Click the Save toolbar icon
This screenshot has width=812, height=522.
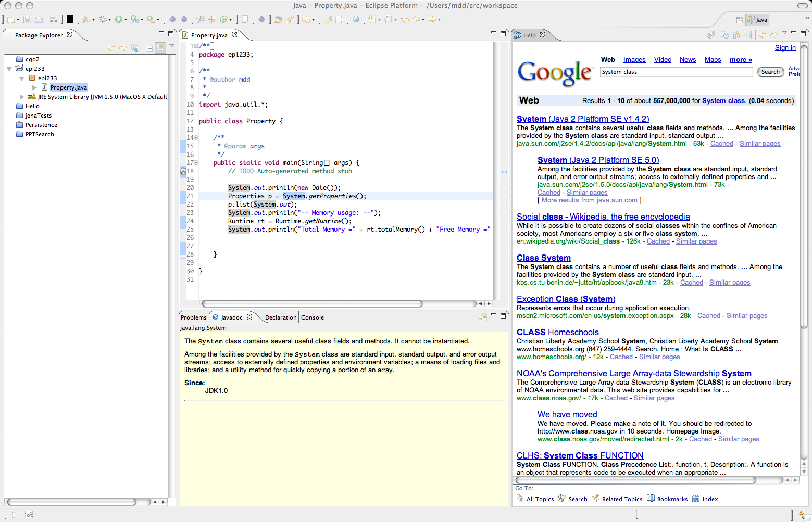pos(27,19)
